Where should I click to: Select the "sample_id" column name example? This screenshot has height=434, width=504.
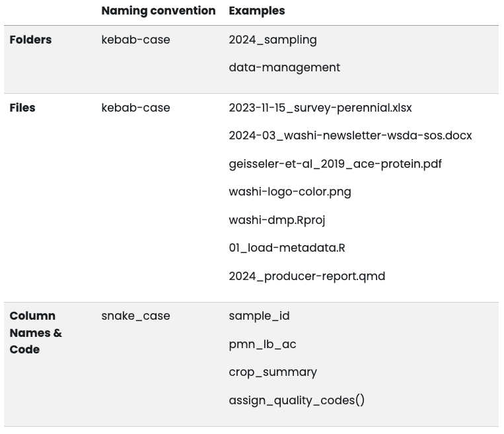coord(259,316)
